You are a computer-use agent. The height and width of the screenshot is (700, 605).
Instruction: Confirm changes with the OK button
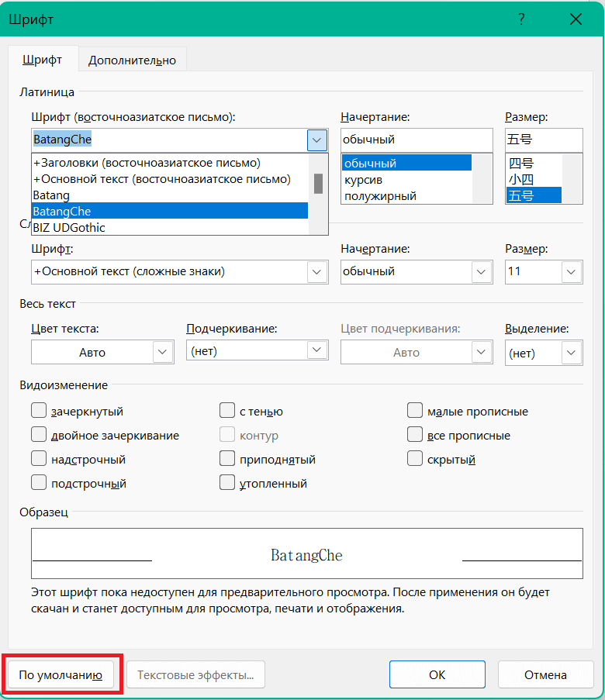pyautogui.click(x=437, y=674)
